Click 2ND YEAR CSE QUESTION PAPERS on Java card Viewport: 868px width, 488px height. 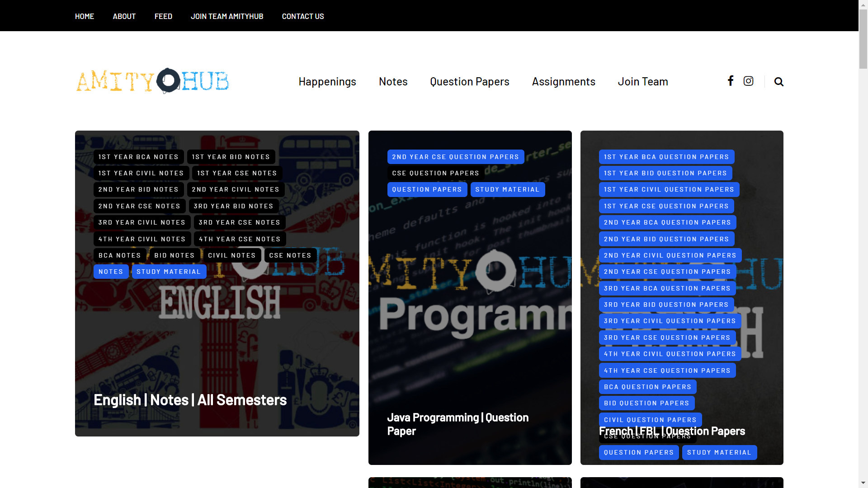click(x=455, y=157)
